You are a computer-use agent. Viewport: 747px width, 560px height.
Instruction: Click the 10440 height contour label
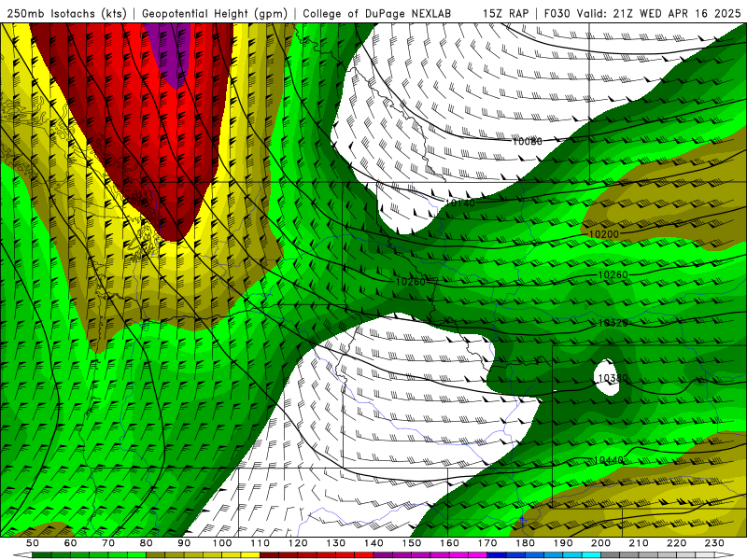click(609, 460)
